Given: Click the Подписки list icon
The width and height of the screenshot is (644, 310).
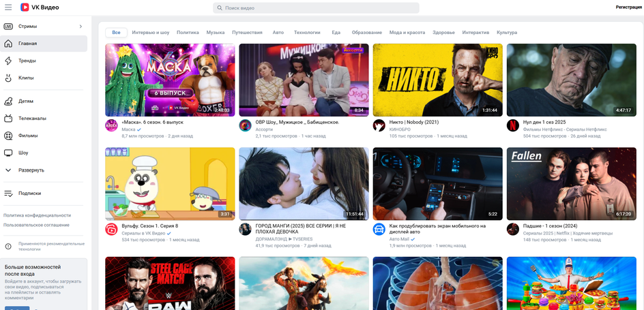Looking at the screenshot, I should (8, 193).
